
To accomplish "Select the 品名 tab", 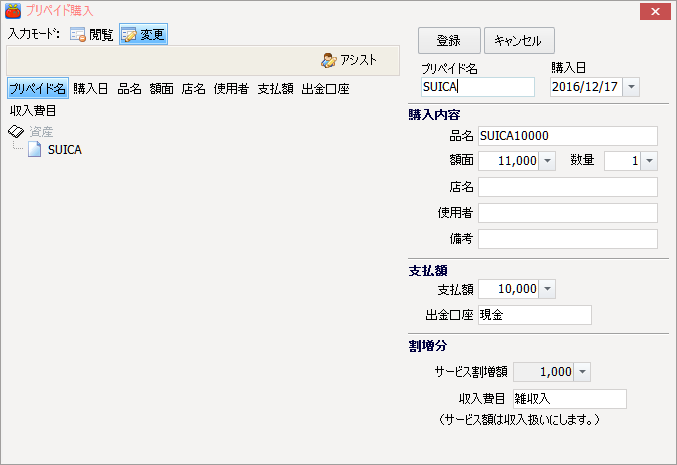I will coord(129,89).
